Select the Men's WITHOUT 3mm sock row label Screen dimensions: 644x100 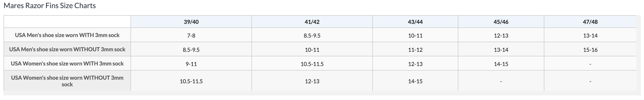[67, 49]
